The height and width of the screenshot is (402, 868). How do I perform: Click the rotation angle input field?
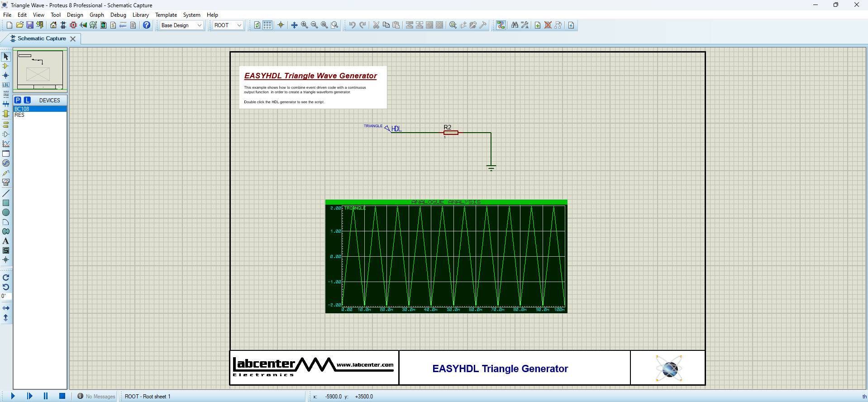tap(6, 297)
